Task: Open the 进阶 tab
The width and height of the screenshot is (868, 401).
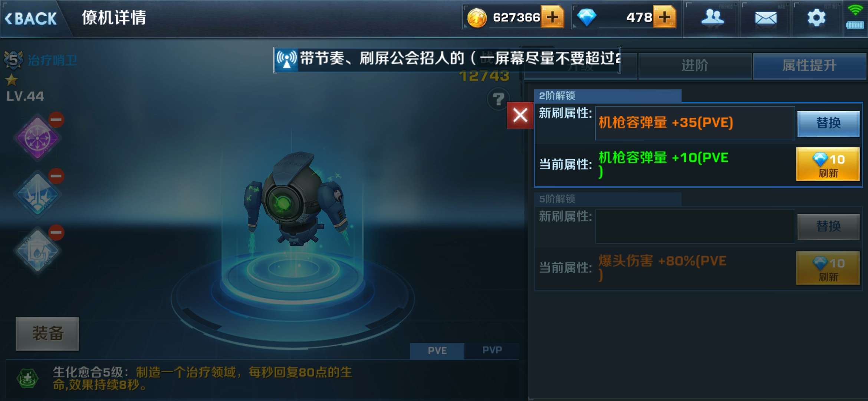Action: [695, 66]
